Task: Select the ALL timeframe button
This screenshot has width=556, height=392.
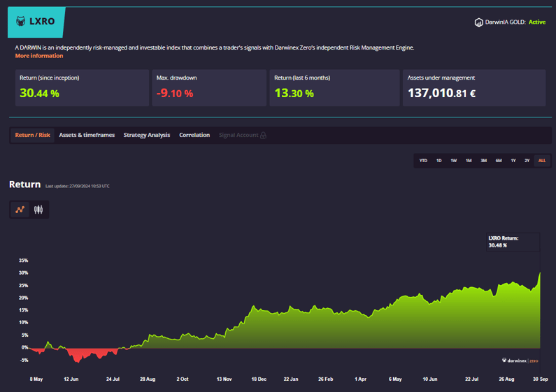Action: click(542, 161)
